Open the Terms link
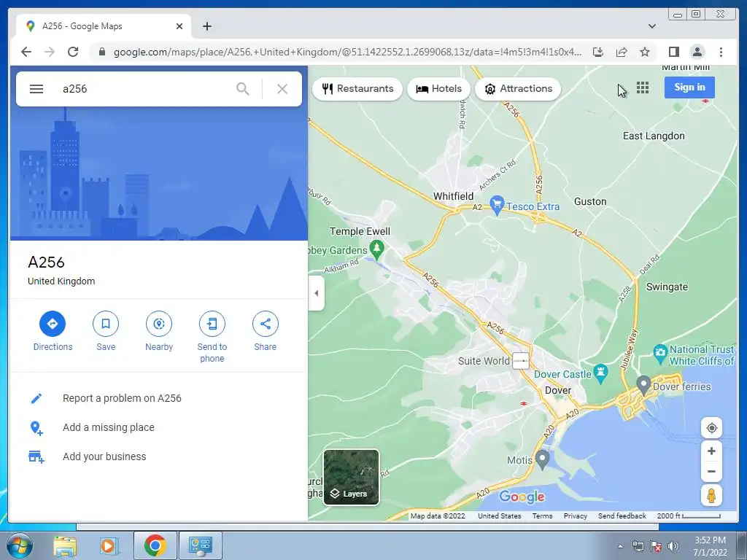This screenshot has height=560, width=747. (x=542, y=516)
